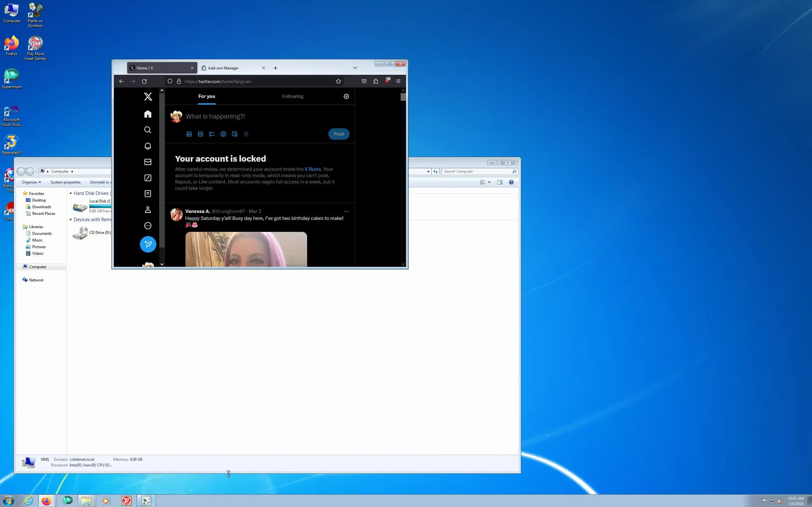Click the timeline settings gear icon
812x507 pixels.
tap(346, 97)
